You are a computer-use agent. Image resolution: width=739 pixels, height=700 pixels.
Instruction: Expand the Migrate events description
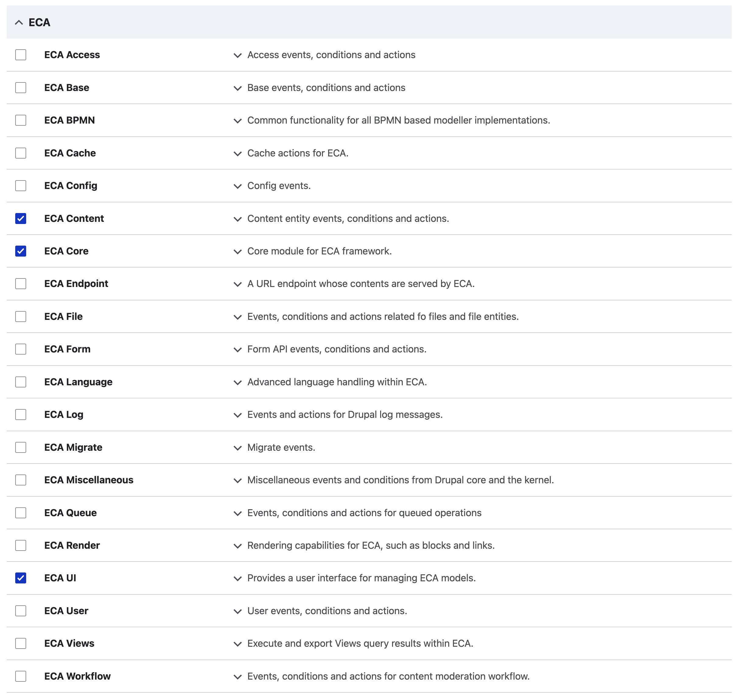(x=237, y=448)
